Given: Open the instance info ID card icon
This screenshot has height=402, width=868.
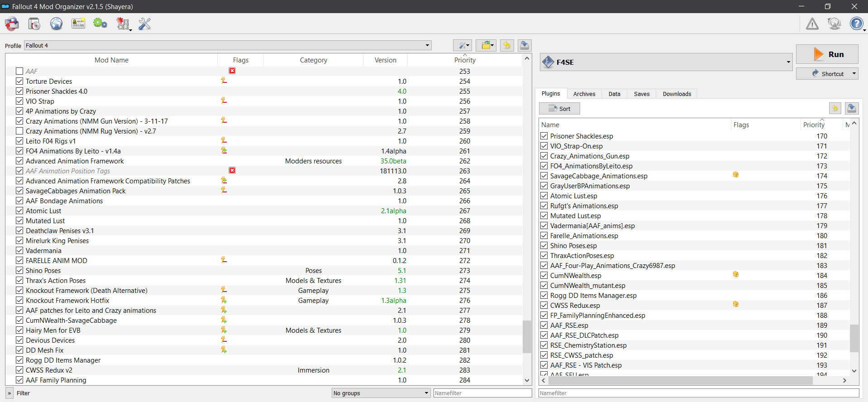Looking at the screenshot, I should click(x=78, y=24).
